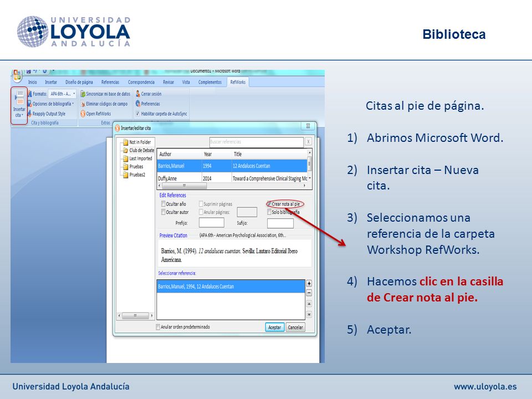Select the Duffy, Anne reference row
532x399 pixels.
click(x=233, y=178)
